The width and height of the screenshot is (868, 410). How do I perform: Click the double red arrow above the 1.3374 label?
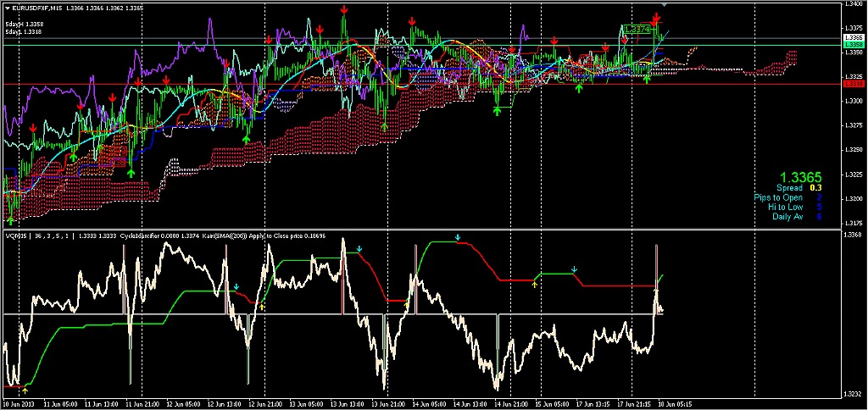(657, 17)
